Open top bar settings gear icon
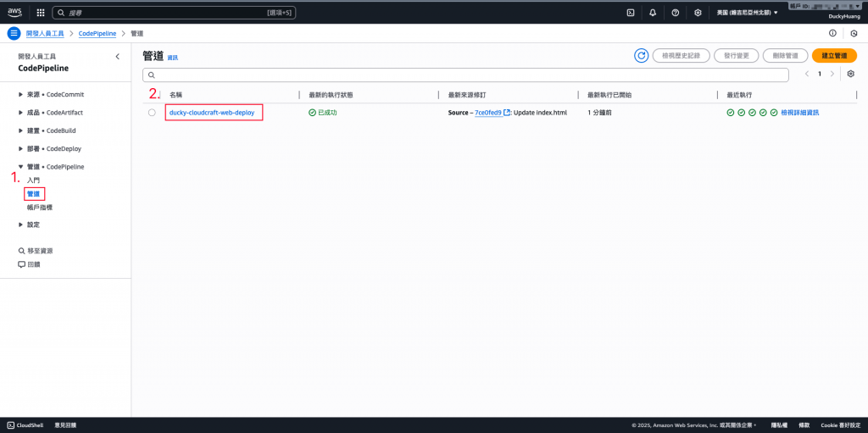868x433 pixels. click(698, 12)
